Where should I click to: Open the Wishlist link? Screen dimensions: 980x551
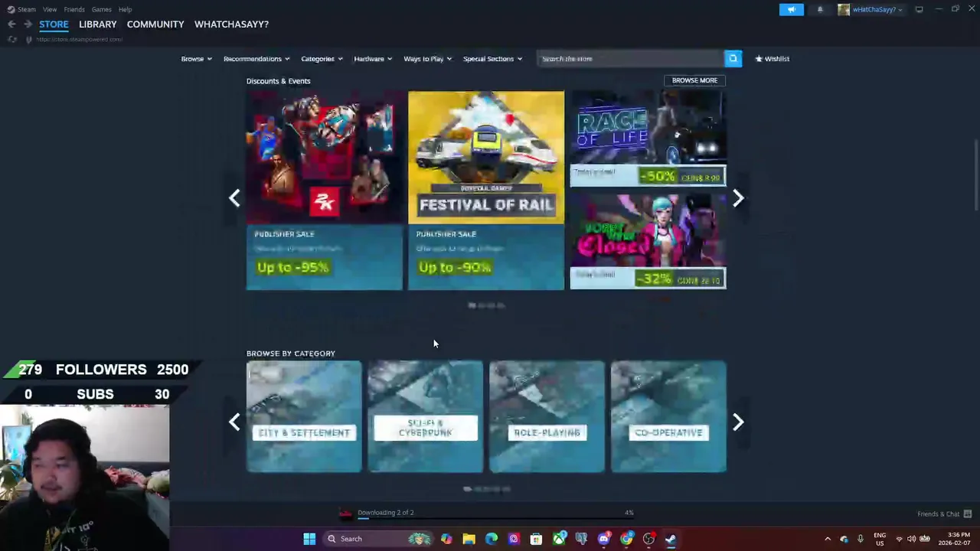pyautogui.click(x=772, y=59)
